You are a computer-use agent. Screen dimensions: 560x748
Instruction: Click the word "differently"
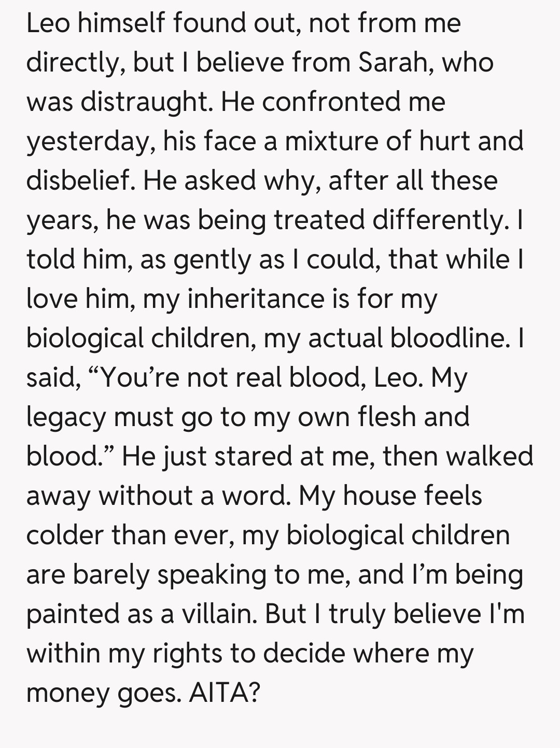[438, 220]
